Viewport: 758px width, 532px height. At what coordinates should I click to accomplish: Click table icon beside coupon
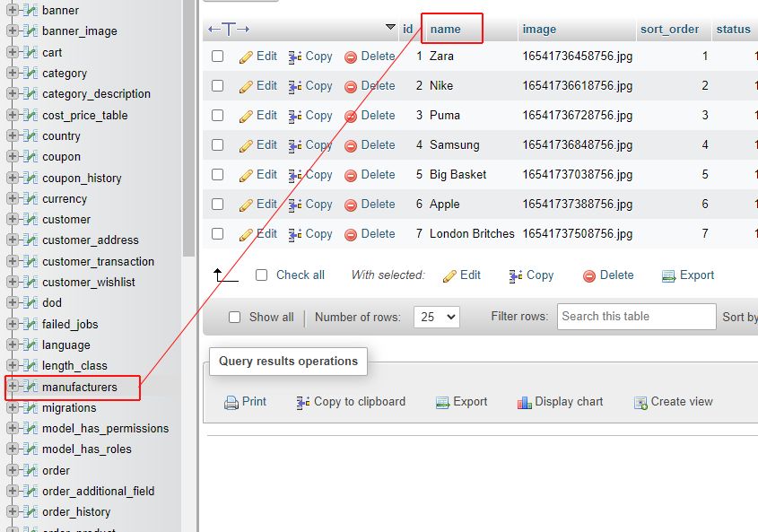[30, 157]
